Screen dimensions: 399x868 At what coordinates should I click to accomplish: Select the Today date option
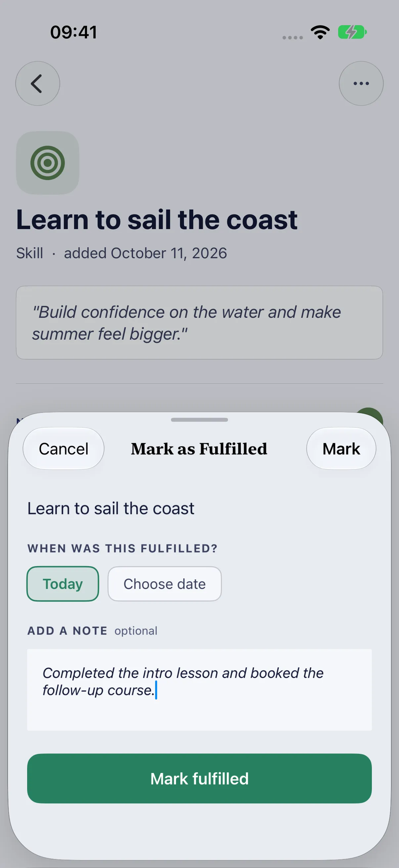(x=63, y=584)
